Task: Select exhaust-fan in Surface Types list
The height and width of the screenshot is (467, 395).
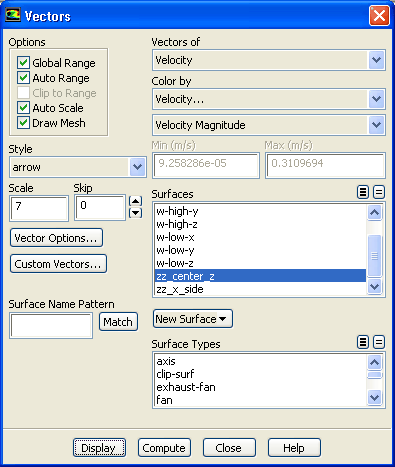Action: [260, 387]
